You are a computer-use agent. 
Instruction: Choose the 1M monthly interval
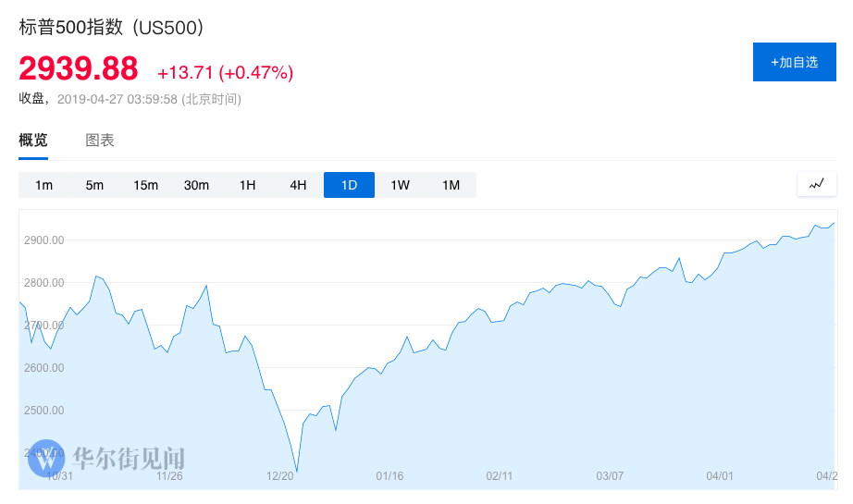[451, 185]
